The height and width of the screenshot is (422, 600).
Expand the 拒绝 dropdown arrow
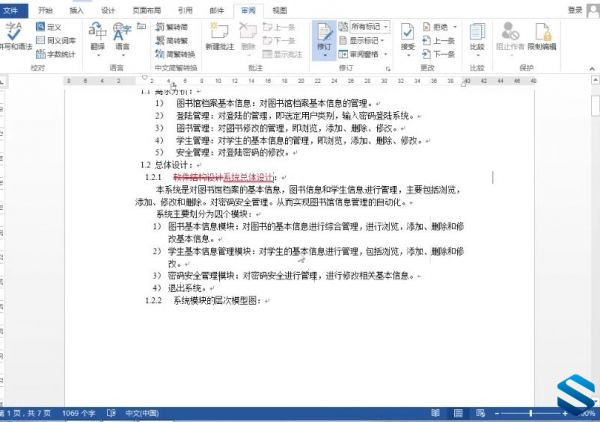pos(455,27)
